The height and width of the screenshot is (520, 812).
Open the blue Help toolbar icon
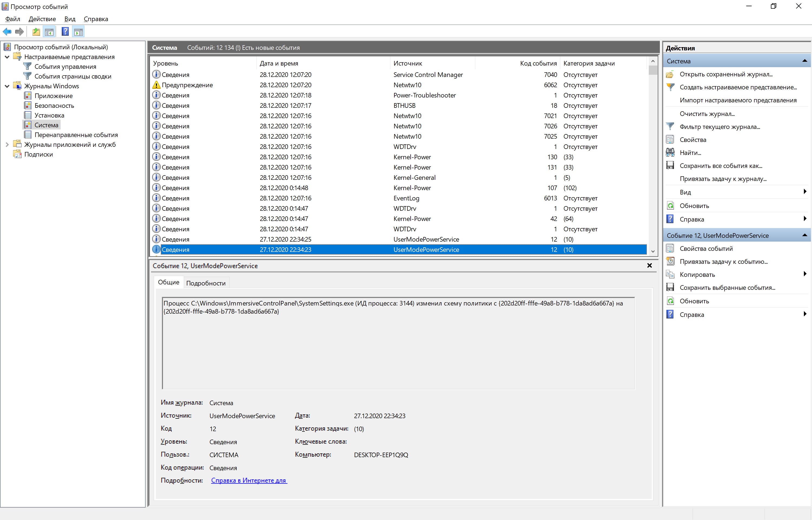click(65, 32)
